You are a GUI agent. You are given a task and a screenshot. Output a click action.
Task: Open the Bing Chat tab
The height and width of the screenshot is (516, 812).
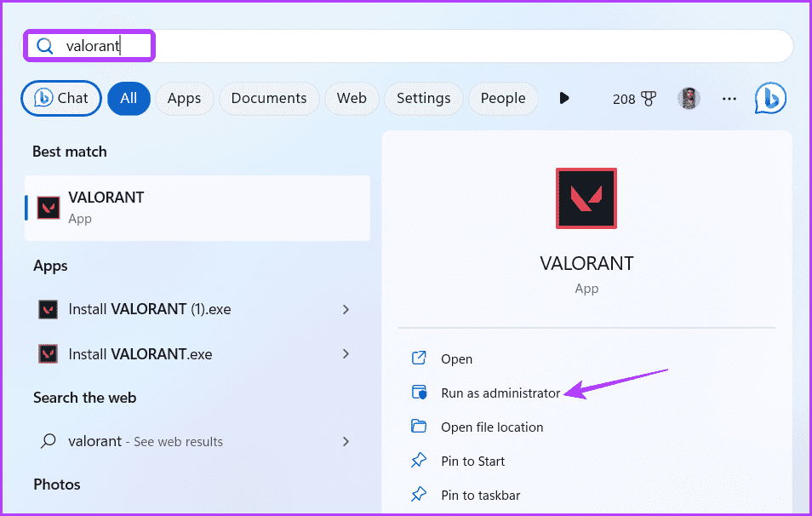coord(61,99)
